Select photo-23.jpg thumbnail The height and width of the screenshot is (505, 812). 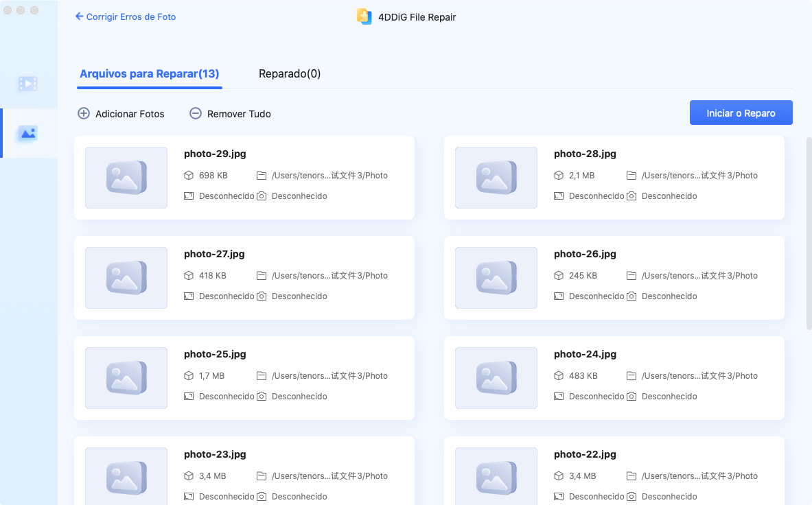pos(126,476)
